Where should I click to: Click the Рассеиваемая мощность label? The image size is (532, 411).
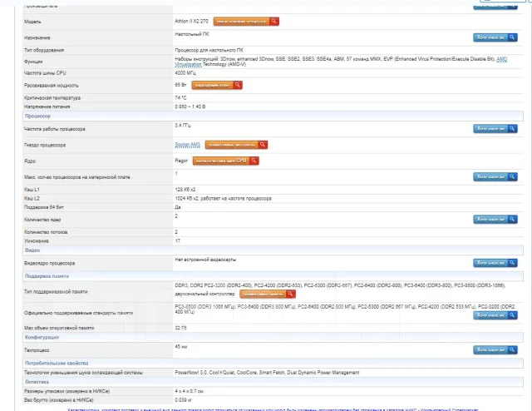click(52, 86)
